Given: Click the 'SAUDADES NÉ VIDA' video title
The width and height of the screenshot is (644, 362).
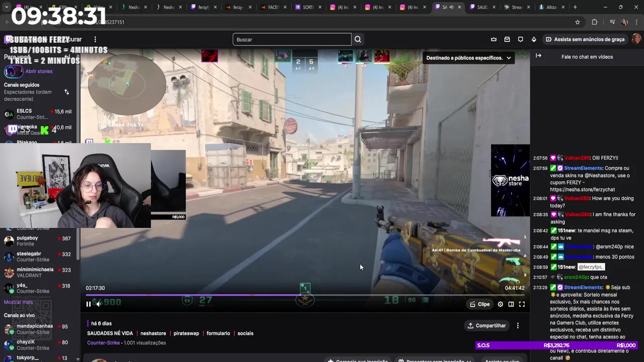Looking at the screenshot, I should [x=110, y=333].
